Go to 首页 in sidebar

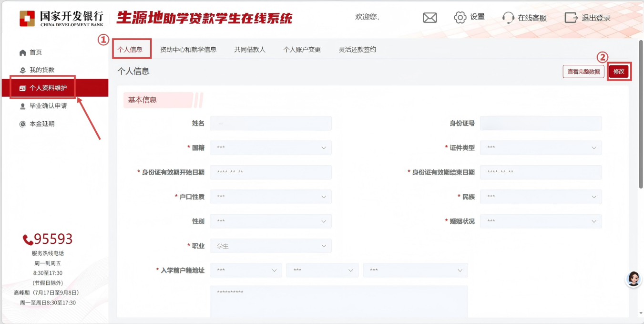(x=36, y=52)
